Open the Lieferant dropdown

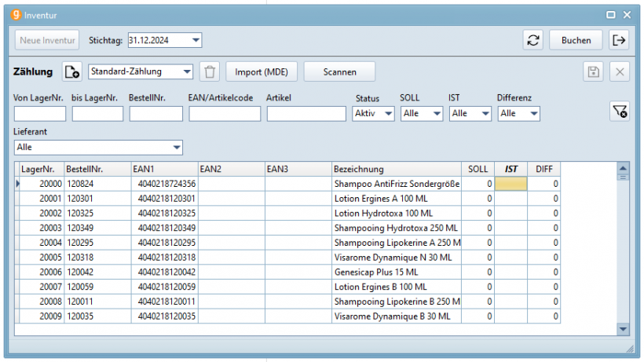click(x=176, y=147)
